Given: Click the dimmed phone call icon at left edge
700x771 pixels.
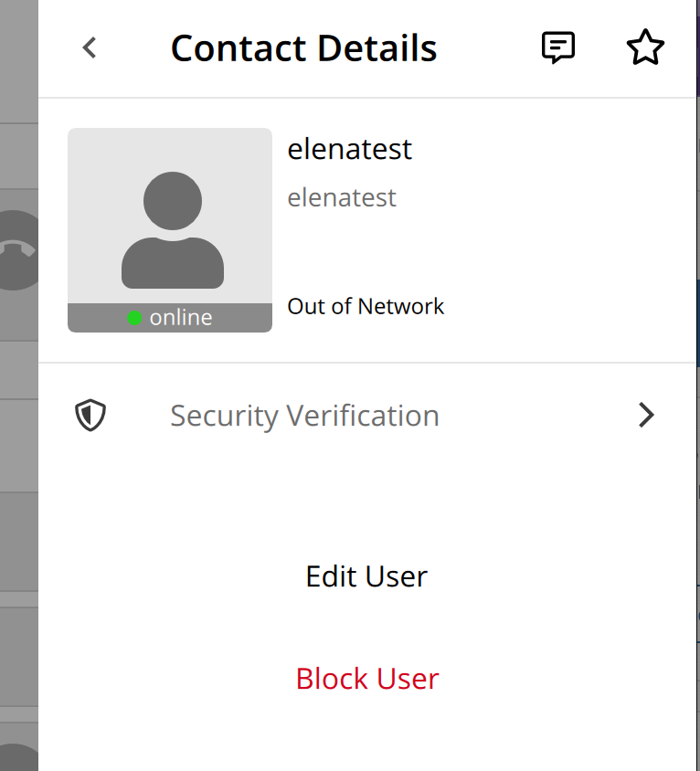Looking at the screenshot, I should (18, 249).
